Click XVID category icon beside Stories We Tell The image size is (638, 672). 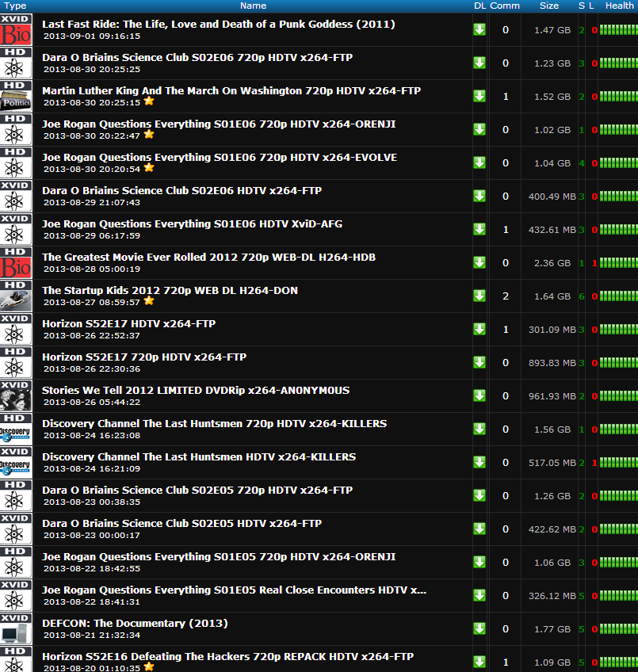[x=16, y=395]
